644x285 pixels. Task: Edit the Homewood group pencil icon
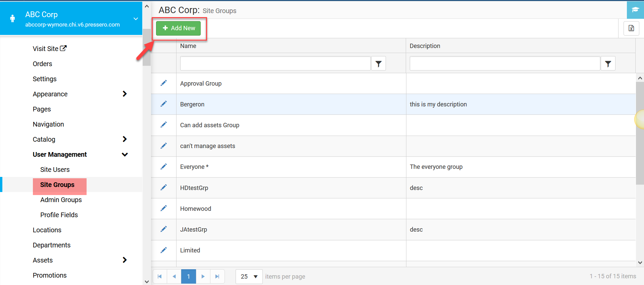click(163, 208)
